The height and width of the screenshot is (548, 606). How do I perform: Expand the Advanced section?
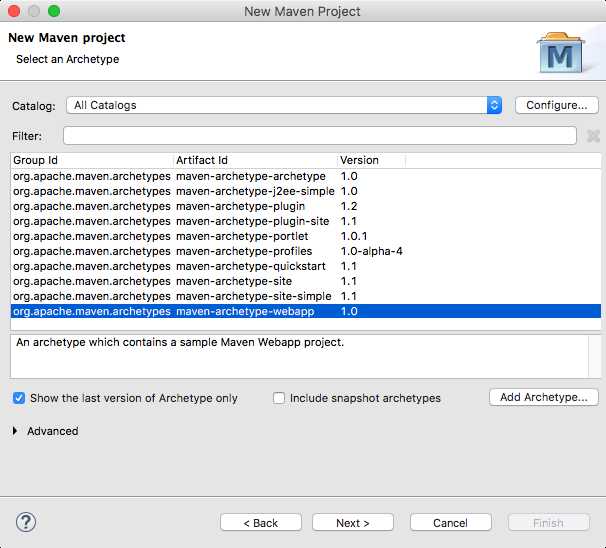click(15, 431)
